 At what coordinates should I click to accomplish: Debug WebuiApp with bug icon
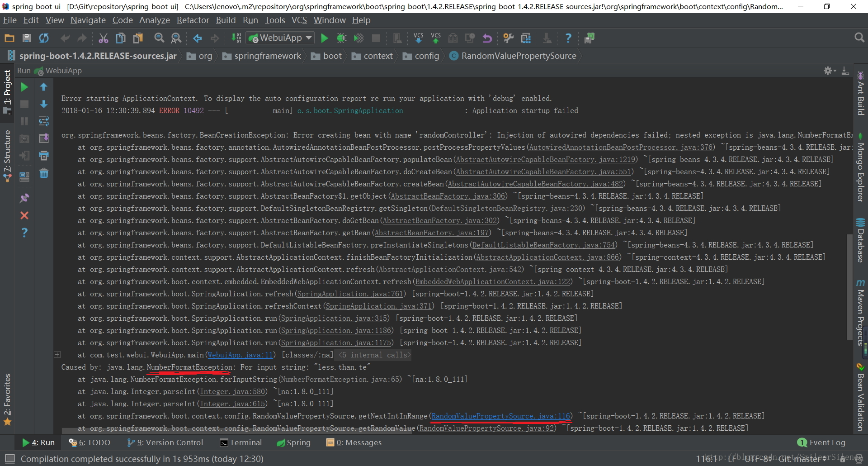[342, 38]
